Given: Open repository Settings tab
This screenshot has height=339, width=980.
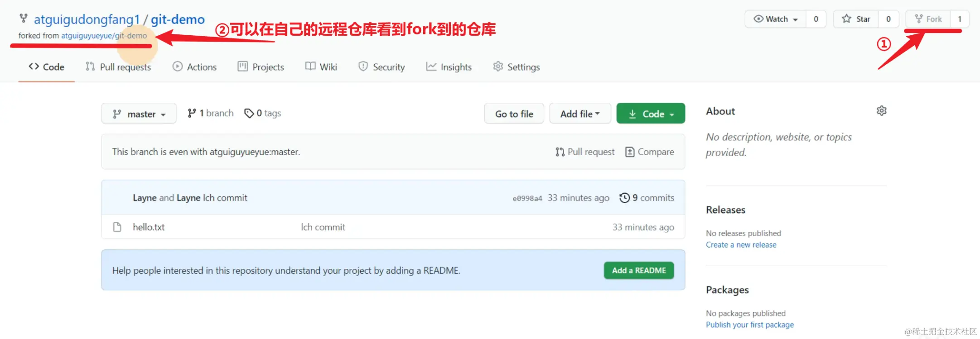Looking at the screenshot, I should 517,67.
